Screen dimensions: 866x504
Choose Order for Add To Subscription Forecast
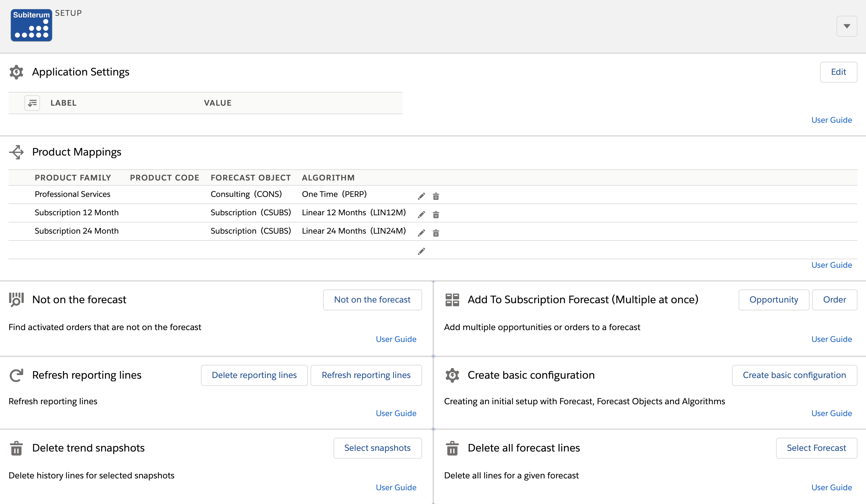click(834, 300)
